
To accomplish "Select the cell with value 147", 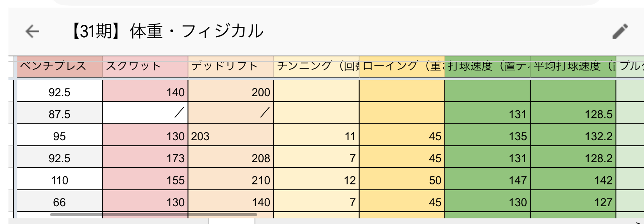I will 487,180.
